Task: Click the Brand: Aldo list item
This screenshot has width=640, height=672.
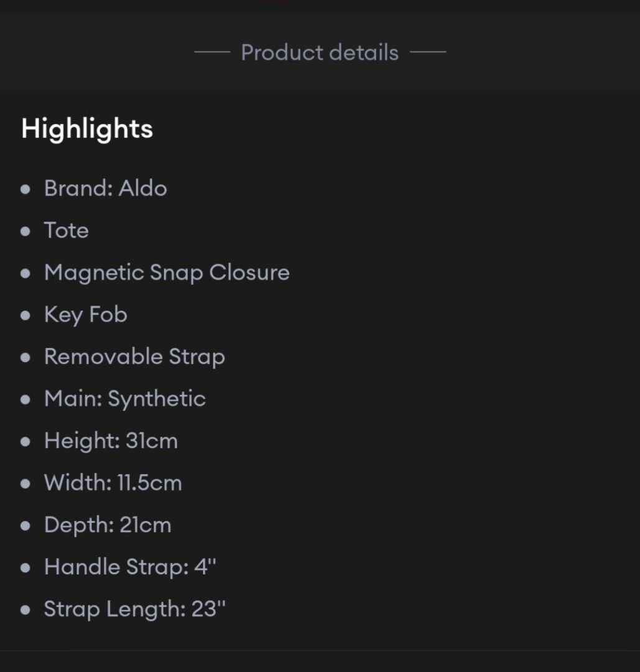Action: click(105, 188)
